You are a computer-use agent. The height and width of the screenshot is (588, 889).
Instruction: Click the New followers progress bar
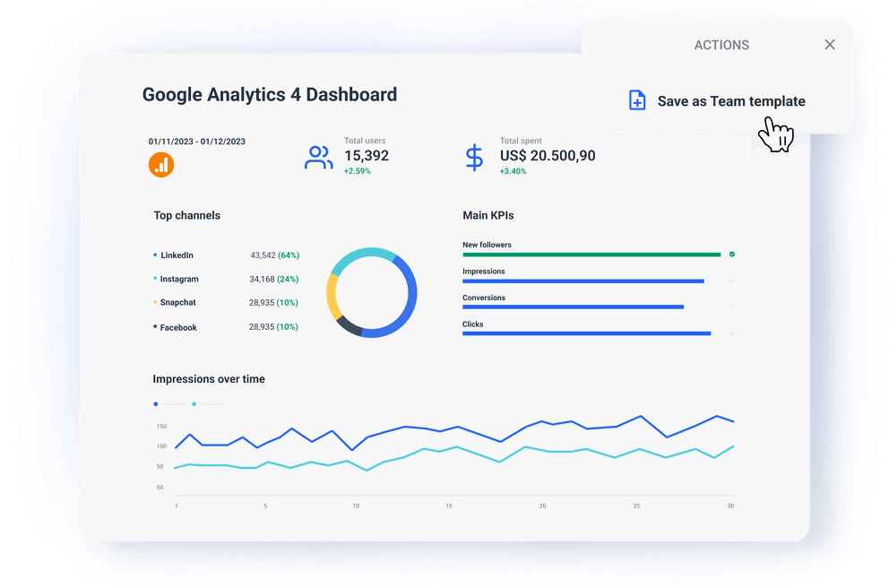click(591, 255)
